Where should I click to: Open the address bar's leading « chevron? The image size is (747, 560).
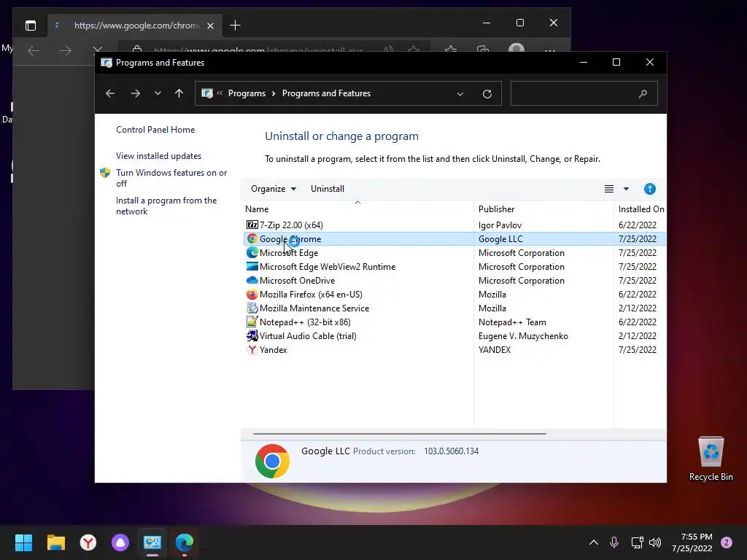pyautogui.click(x=220, y=93)
